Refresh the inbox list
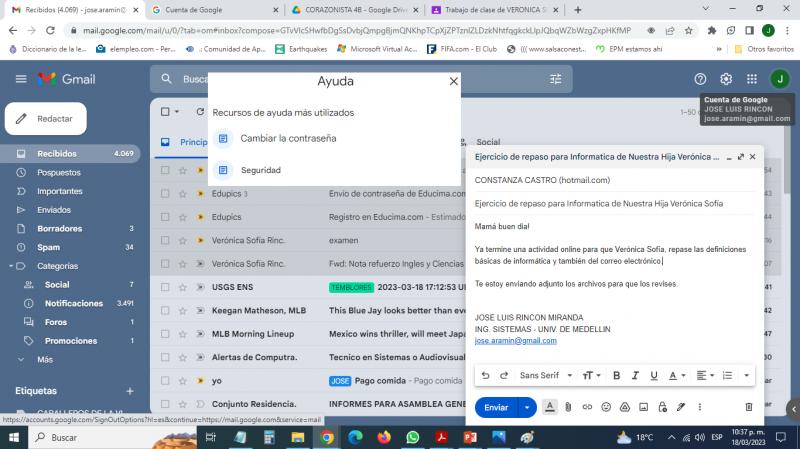 click(x=200, y=112)
